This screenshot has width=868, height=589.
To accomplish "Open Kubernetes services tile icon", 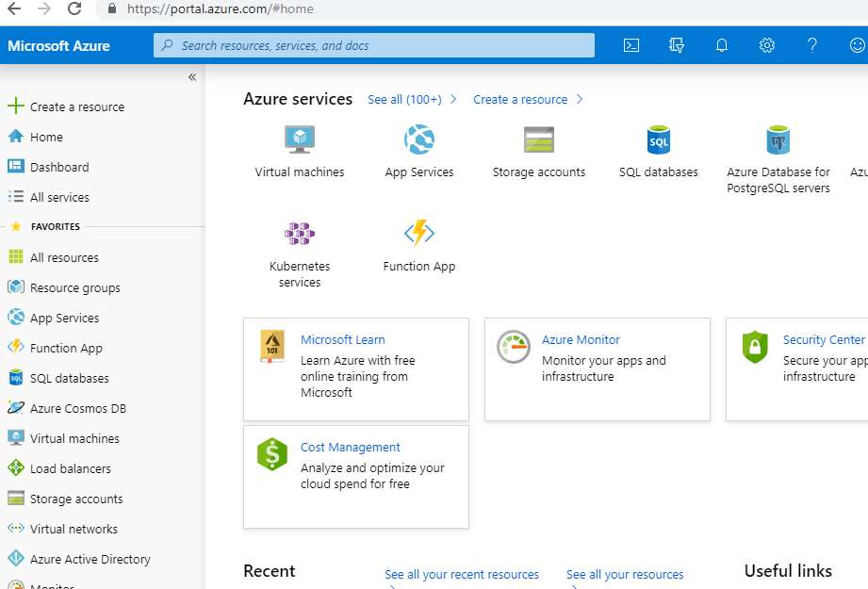I will (x=300, y=233).
